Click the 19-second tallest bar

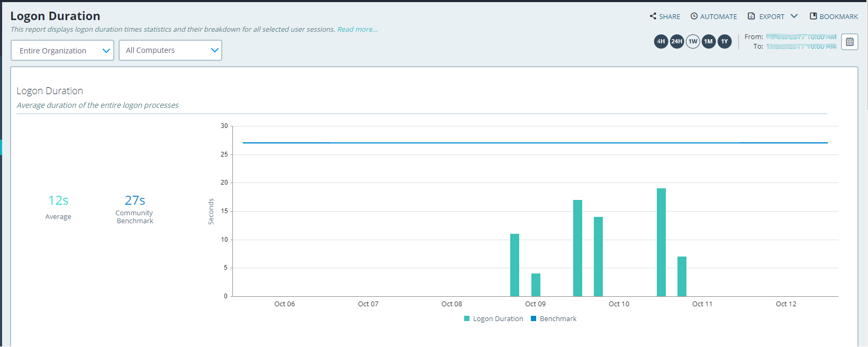pyautogui.click(x=661, y=242)
